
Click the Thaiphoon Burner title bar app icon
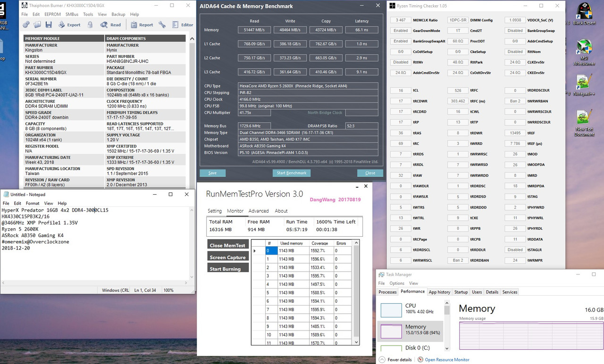25,6
